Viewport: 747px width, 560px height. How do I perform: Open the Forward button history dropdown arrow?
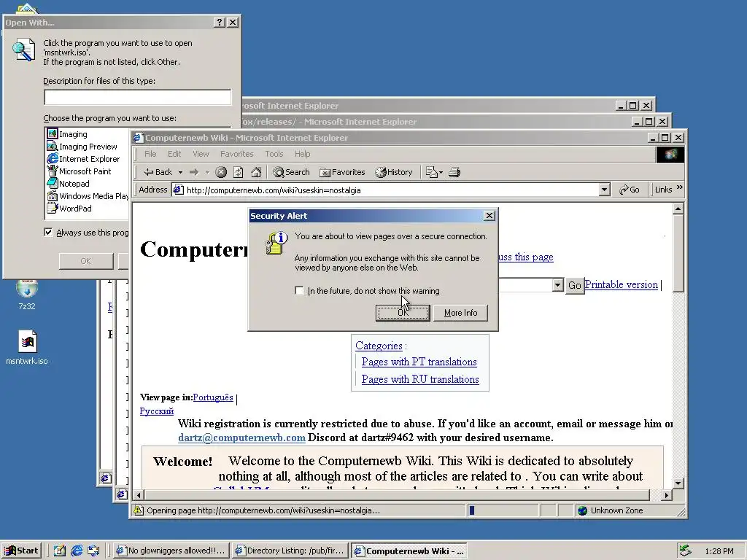pyautogui.click(x=207, y=172)
